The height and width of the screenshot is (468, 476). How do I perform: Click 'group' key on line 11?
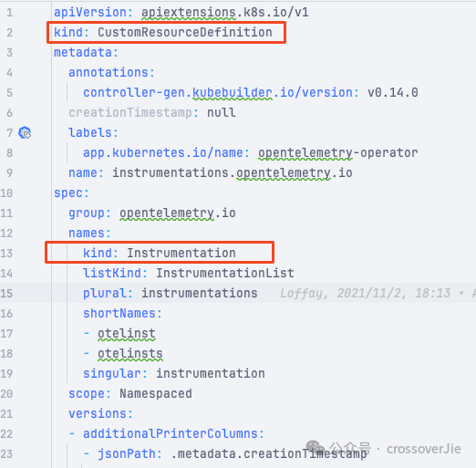[87, 213]
